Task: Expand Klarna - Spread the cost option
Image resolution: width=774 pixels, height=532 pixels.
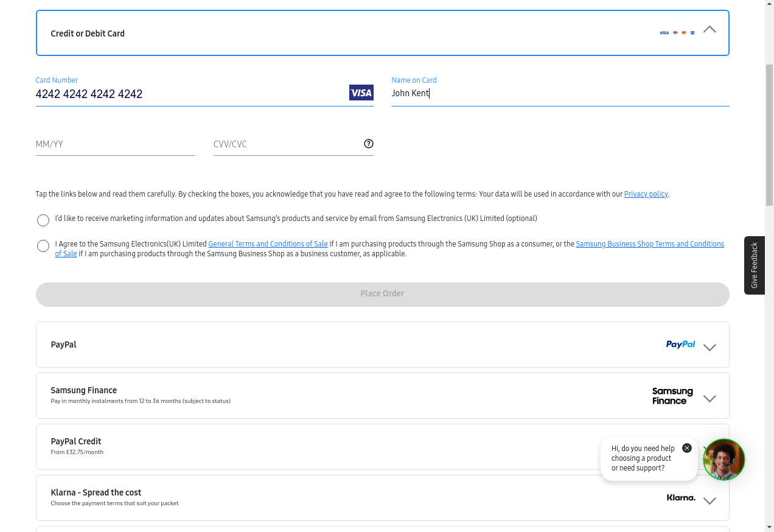Action: [709, 501]
